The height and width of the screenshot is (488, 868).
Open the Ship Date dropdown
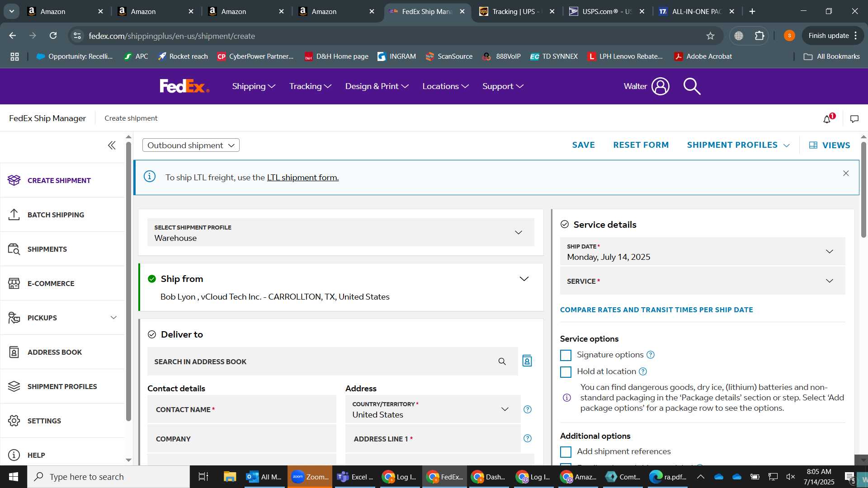[703, 251]
